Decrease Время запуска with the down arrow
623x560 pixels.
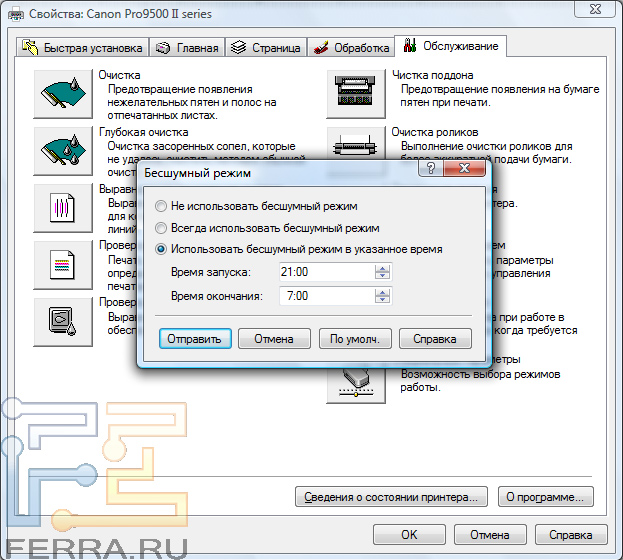click(382, 276)
